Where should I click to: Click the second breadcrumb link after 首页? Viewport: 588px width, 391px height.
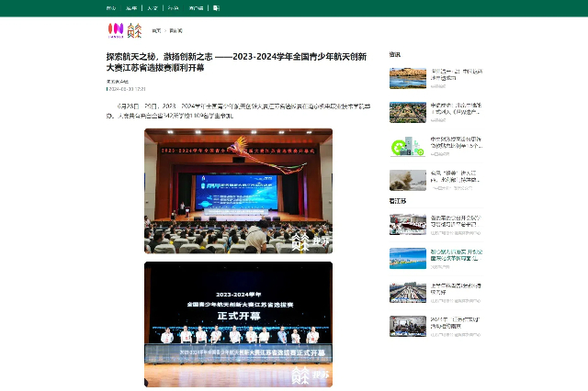[175, 30]
